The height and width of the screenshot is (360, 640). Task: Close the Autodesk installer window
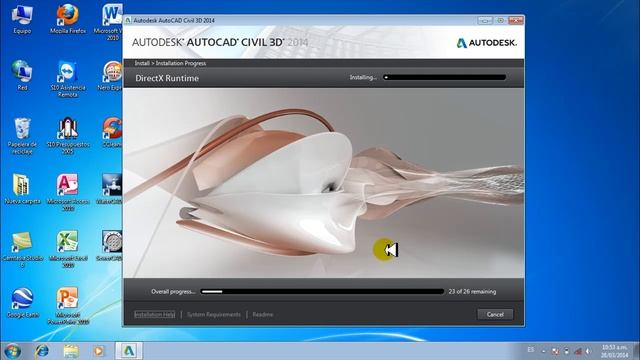pyautogui.click(x=516, y=20)
